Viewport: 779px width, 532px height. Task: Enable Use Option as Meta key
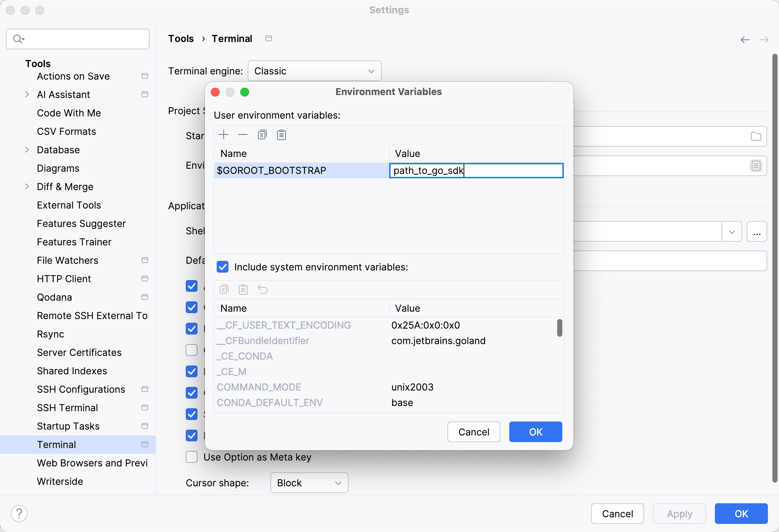tap(192, 457)
